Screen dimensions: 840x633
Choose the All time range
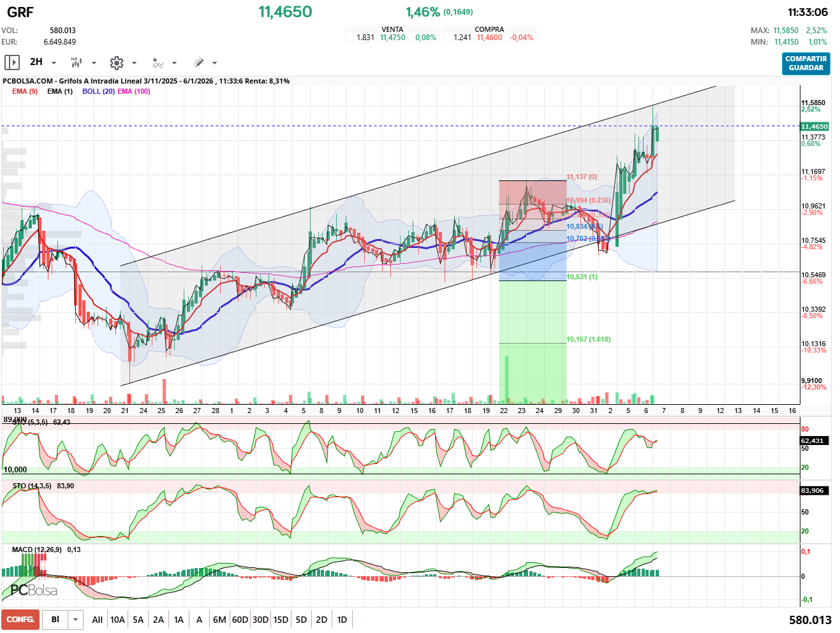(97, 620)
